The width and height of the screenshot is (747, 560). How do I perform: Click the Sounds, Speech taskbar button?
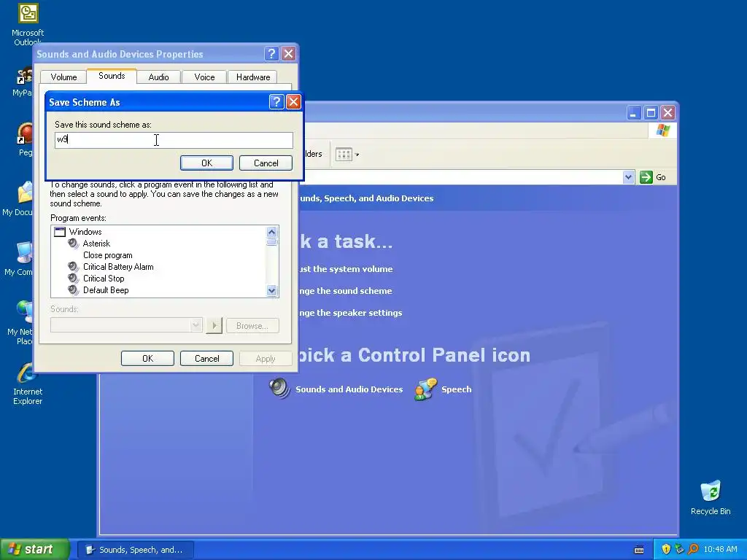point(135,550)
